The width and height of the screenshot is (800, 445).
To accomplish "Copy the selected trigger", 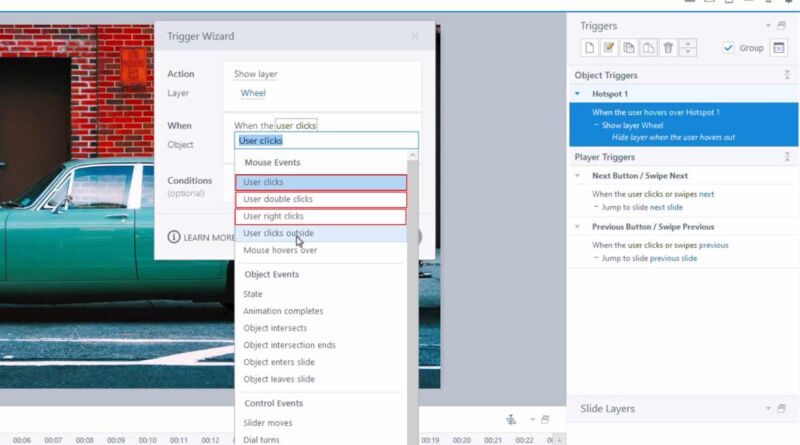I will [x=629, y=48].
